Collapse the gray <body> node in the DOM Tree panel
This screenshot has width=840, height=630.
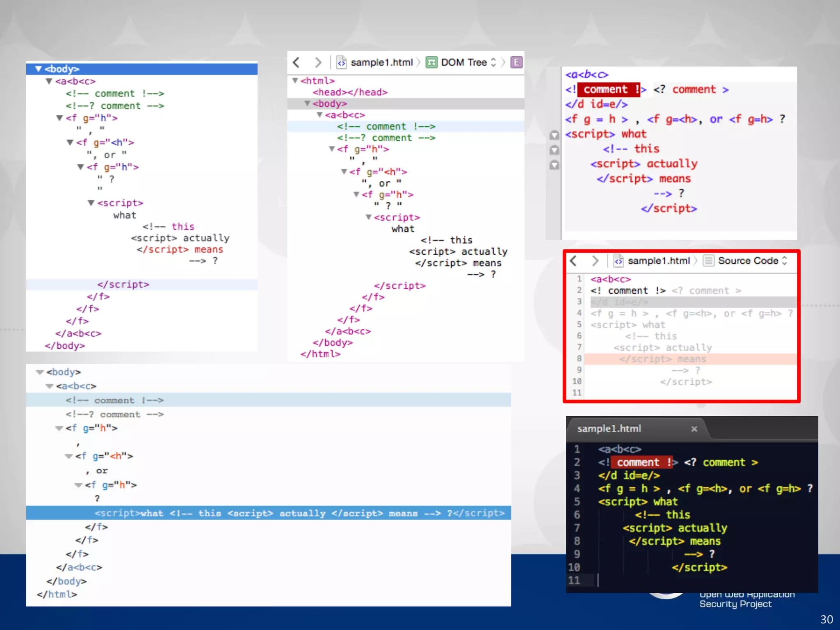click(x=307, y=103)
